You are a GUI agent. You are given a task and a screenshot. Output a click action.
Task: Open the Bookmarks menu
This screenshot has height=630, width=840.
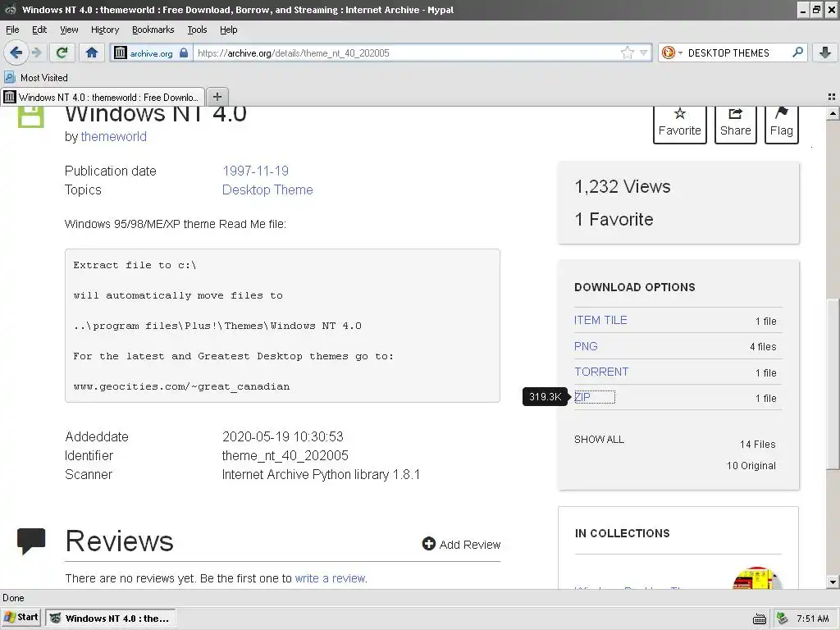(153, 30)
